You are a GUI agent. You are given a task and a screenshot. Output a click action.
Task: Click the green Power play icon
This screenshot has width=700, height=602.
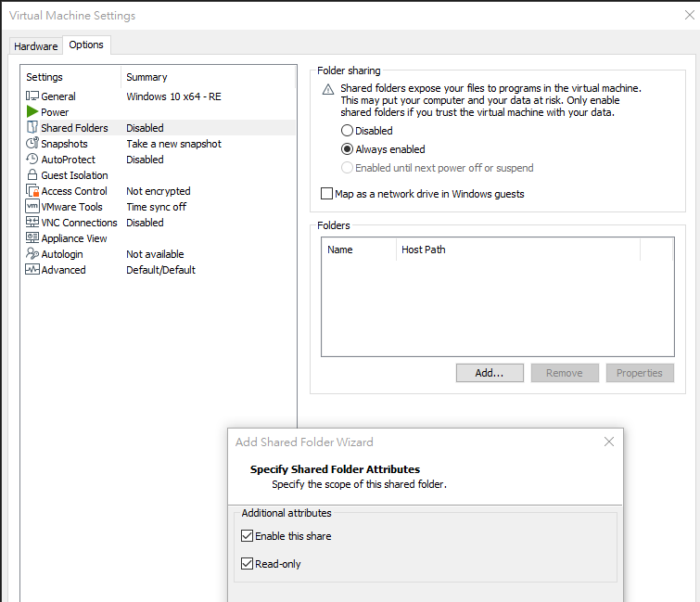[32, 112]
